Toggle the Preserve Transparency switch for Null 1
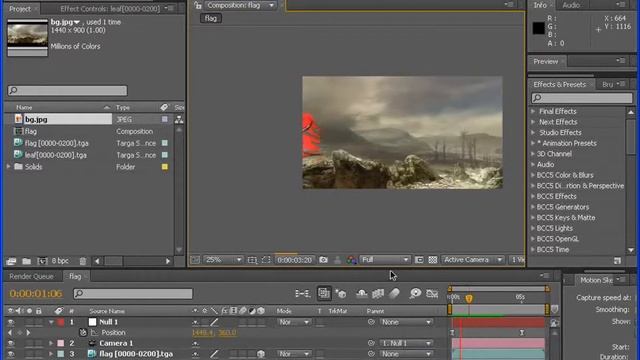 (x=320, y=322)
